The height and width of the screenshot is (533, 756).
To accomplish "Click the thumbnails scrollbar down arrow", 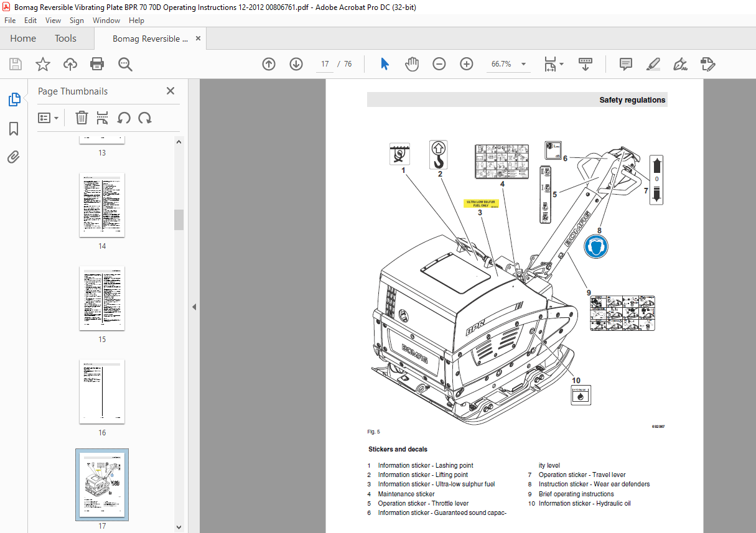I will coord(179,527).
